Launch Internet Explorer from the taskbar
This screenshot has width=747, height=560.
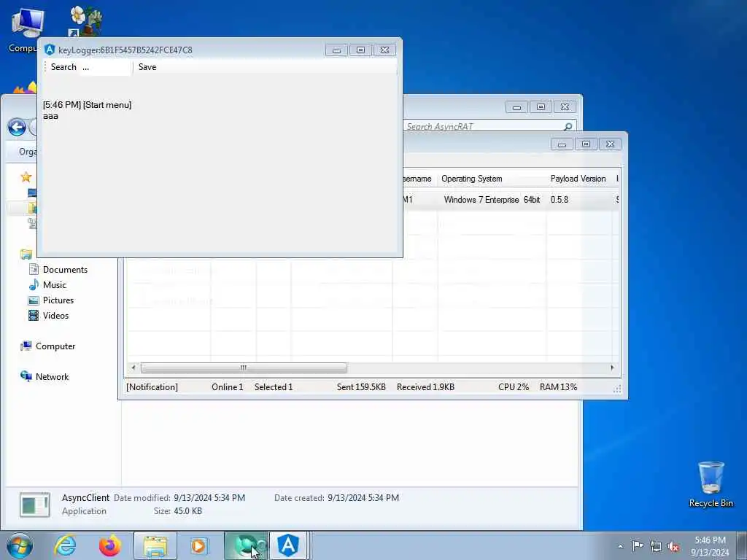click(65, 545)
